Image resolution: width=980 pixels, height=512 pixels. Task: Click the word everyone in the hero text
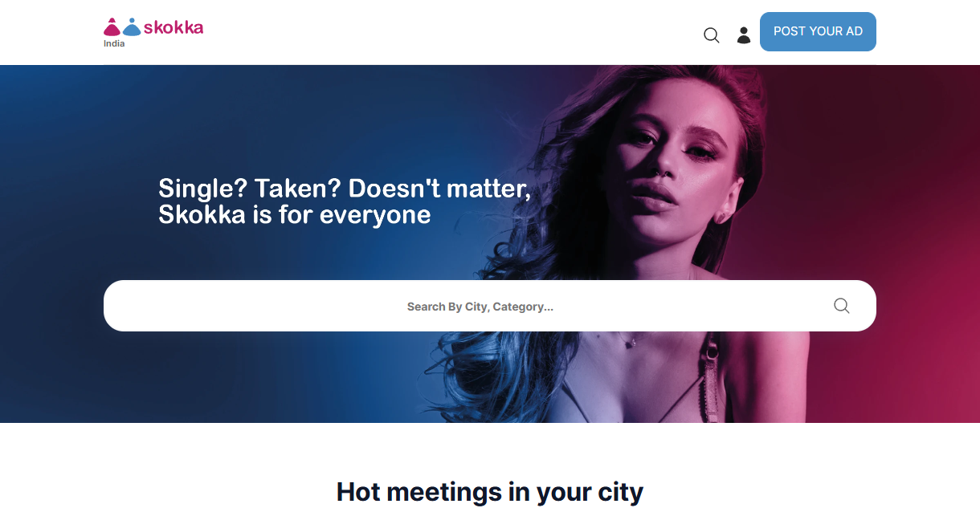click(375, 215)
